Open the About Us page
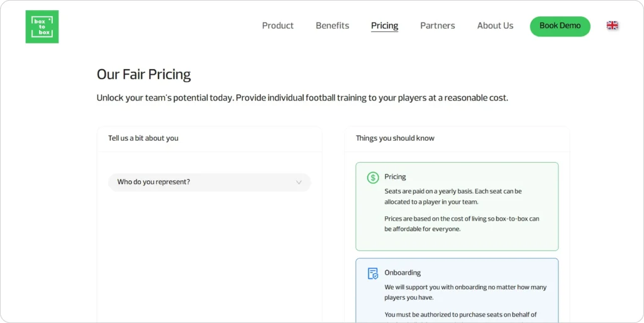The height and width of the screenshot is (323, 644). point(495,26)
